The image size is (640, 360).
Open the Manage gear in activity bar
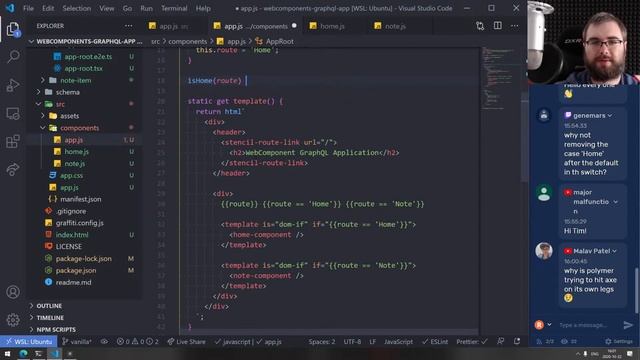13,320
